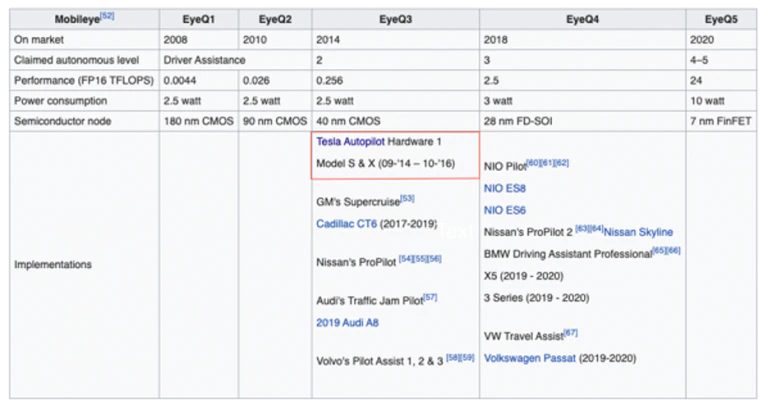The image size is (768, 402).
Task: Open the Volkswagen Passat link
Action: pyautogui.click(x=529, y=358)
